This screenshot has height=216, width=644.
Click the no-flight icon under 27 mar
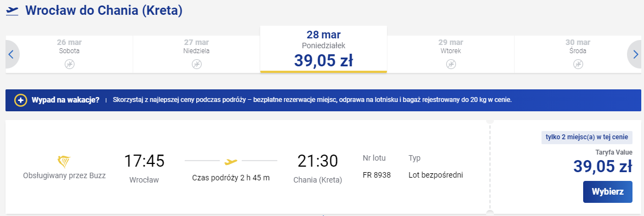(197, 64)
